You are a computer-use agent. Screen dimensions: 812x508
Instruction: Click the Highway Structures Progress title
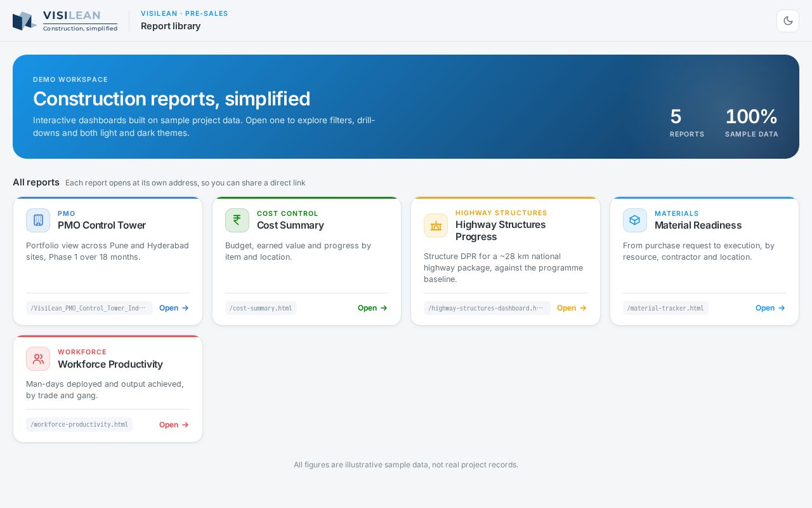501,231
